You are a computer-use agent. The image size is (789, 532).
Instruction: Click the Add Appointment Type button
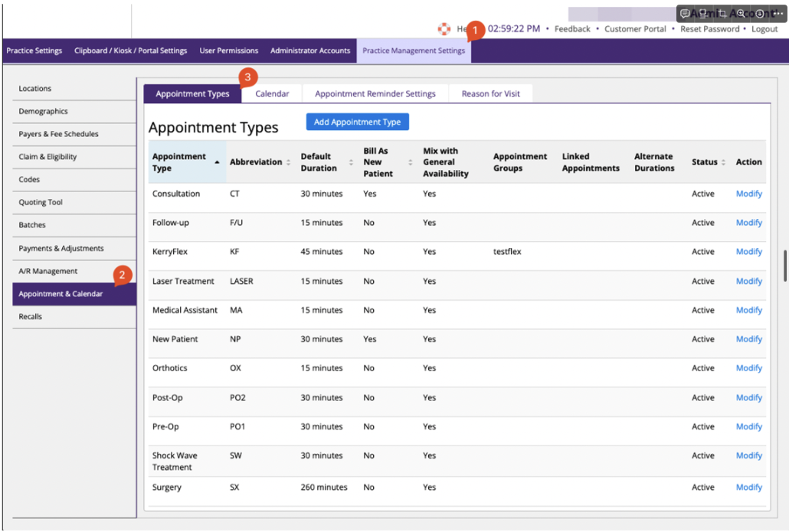[x=357, y=122]
